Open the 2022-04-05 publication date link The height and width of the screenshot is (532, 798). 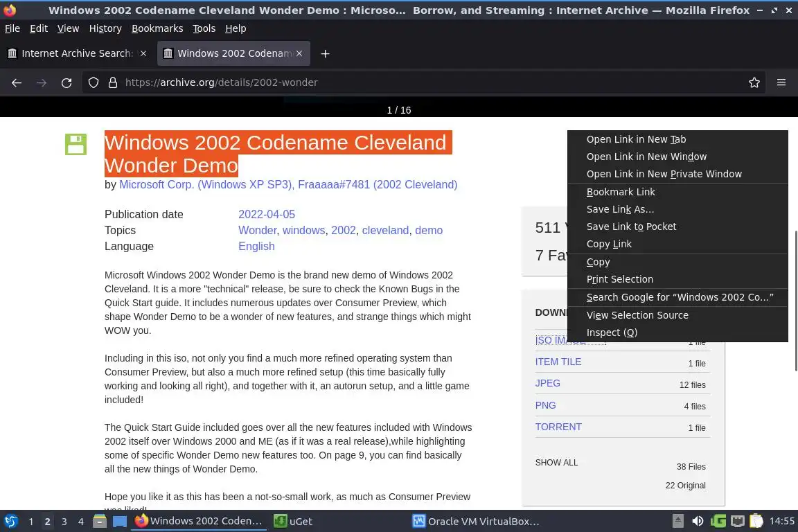pyautogui.click(x=267, y=214)
